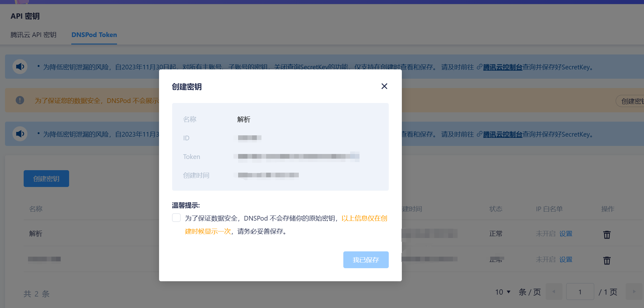644x308 pixels.
Task: Click the previous page arrow in pagination
Action: coord(554,292)
